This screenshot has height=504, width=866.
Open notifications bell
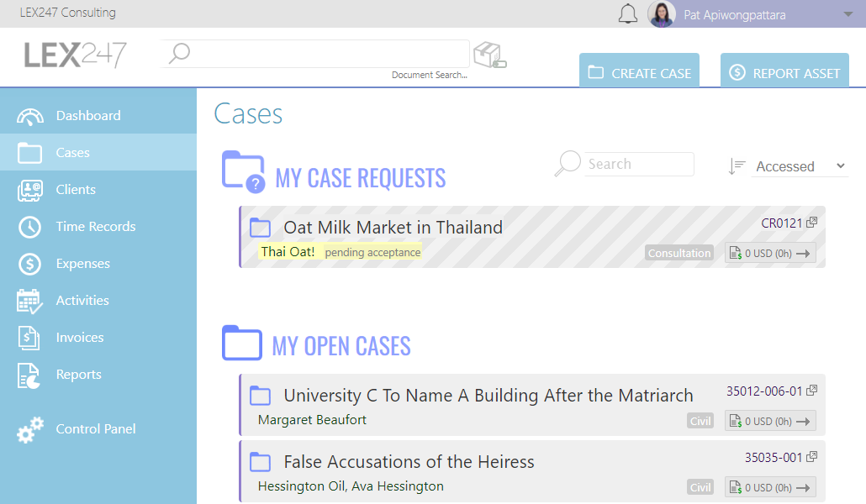pyautogui.click(x=627, y=13)
